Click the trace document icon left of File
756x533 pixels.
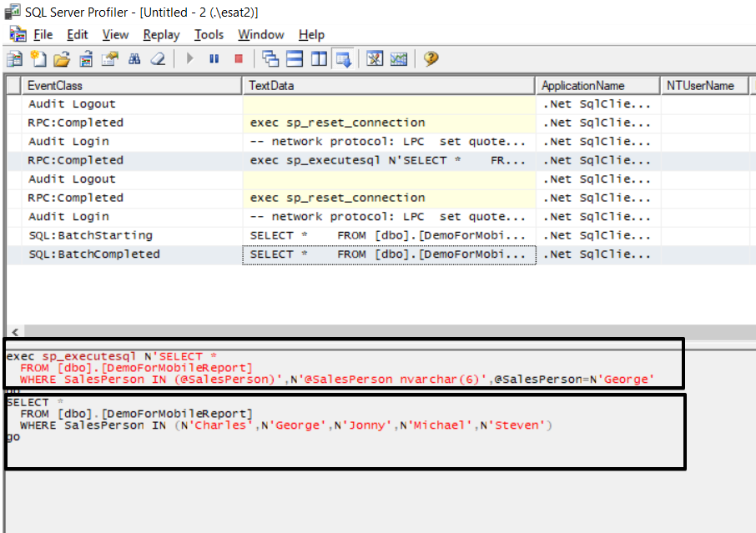tap(18, 34)
